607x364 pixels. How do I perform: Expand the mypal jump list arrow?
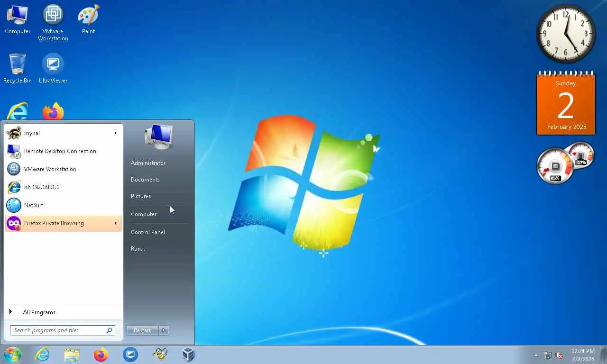115,133
